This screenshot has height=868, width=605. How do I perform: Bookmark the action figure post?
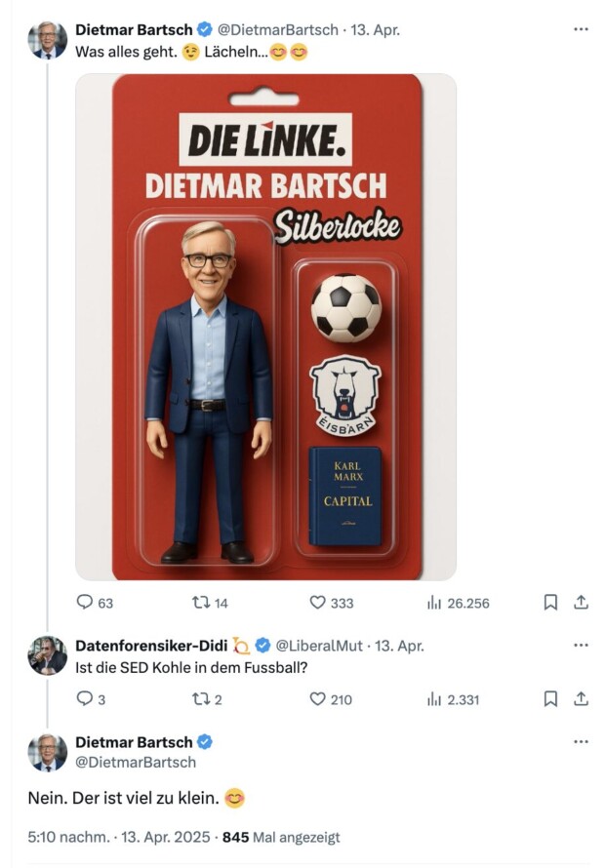click(x=550, y=603)
